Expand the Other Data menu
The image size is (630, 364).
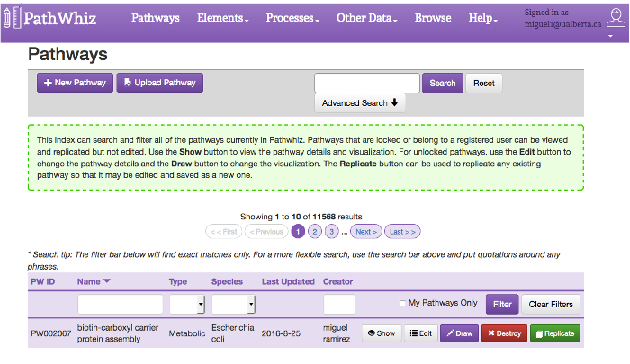(366, 18)
